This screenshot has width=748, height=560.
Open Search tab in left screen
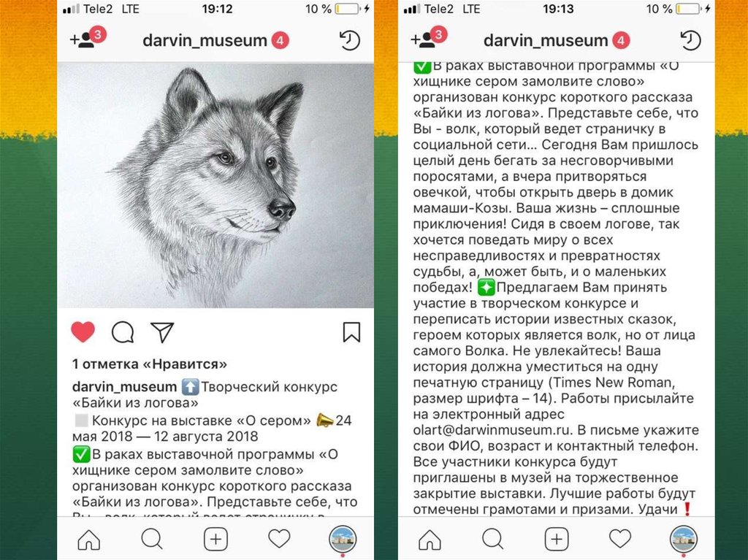(152, 539)
